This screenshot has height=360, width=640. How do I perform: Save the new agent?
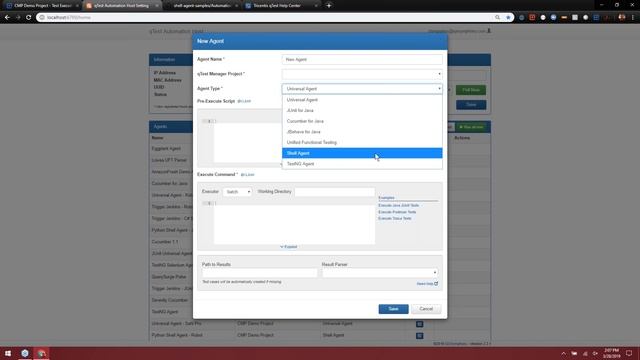click(393, 309)
